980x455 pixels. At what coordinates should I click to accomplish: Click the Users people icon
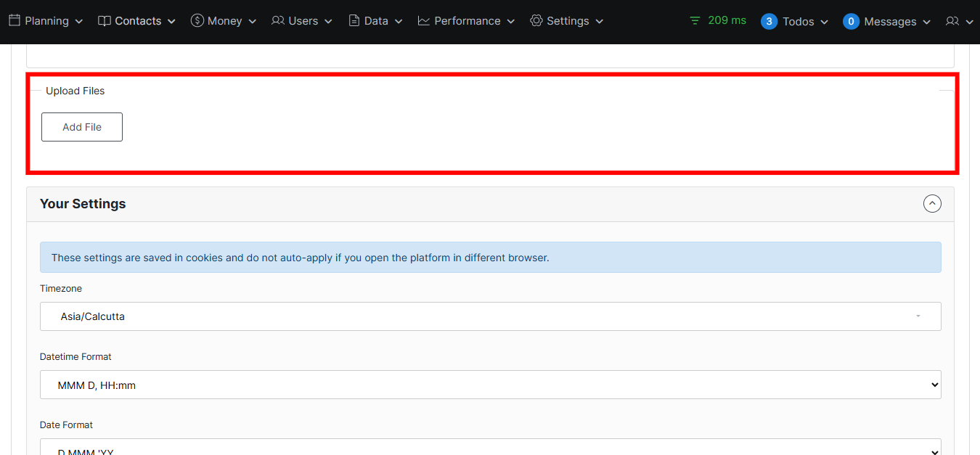click(278, 20)
